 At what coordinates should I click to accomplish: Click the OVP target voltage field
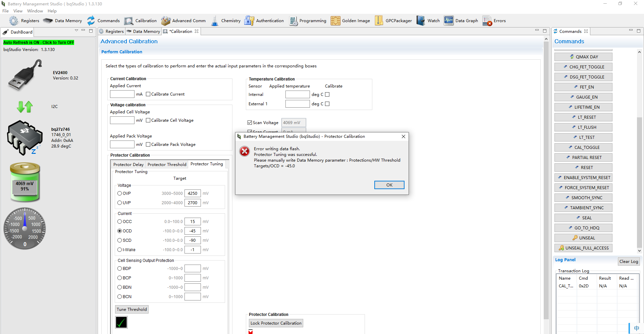pyautogui.click(x=193, y=193)
